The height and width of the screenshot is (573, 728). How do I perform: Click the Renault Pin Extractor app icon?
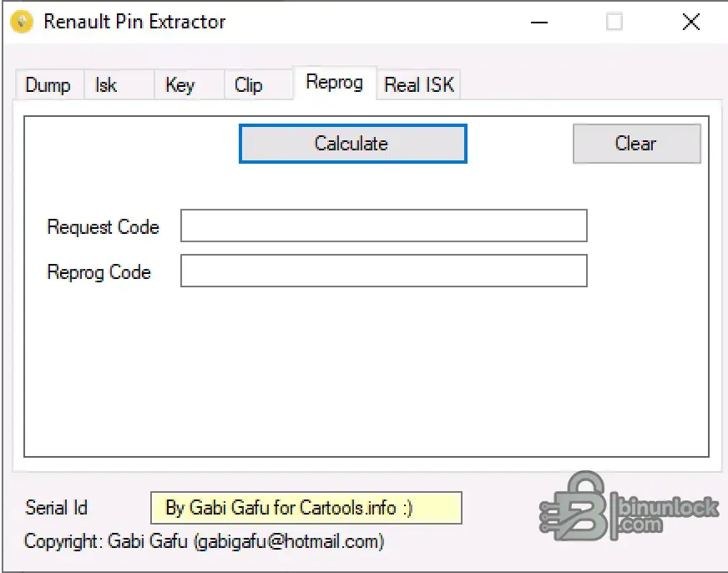(22, 22)
